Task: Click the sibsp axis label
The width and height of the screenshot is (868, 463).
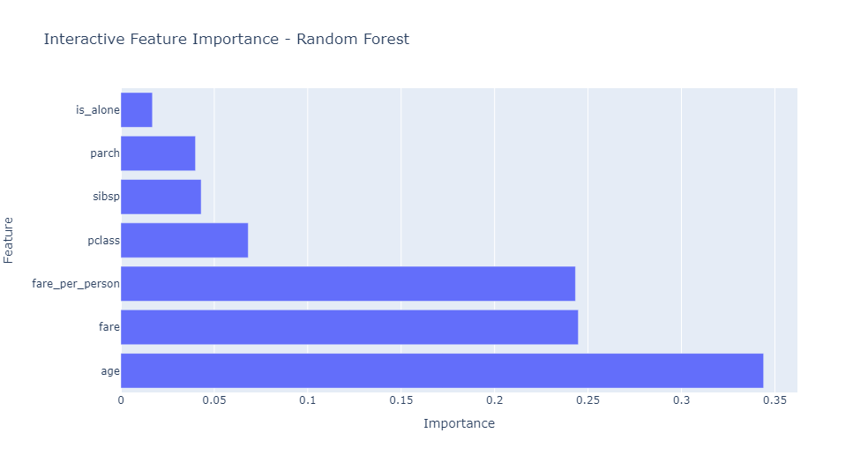Action: click(x=106, y=197)
